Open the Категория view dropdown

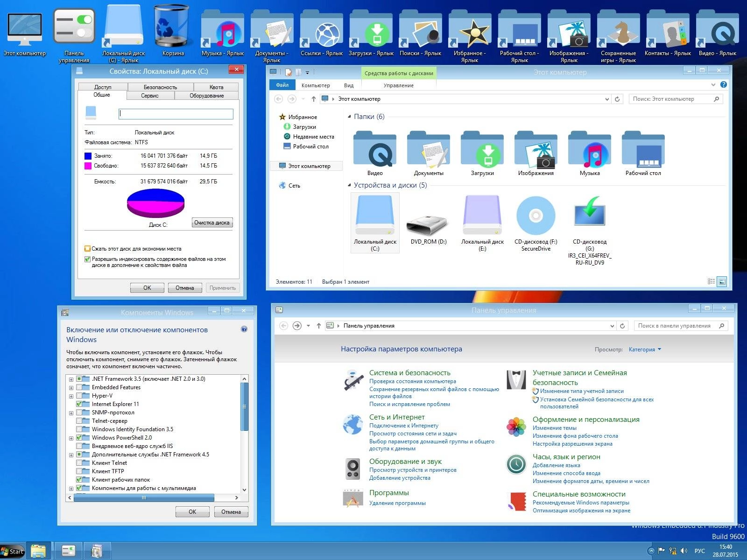[x=645, y=350]
